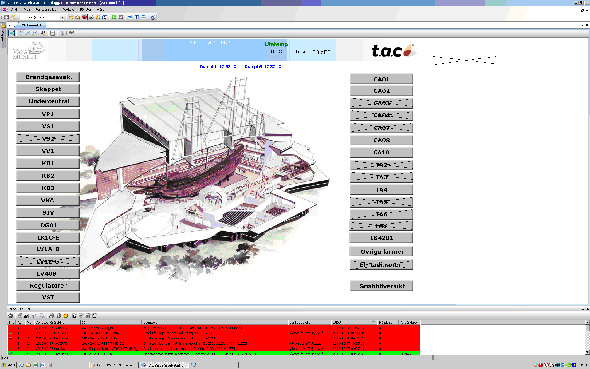Open the last menu in the menu bar
The width and height of the screenshot is (590, 369).
pyautogui.click(x=100, y=9)
